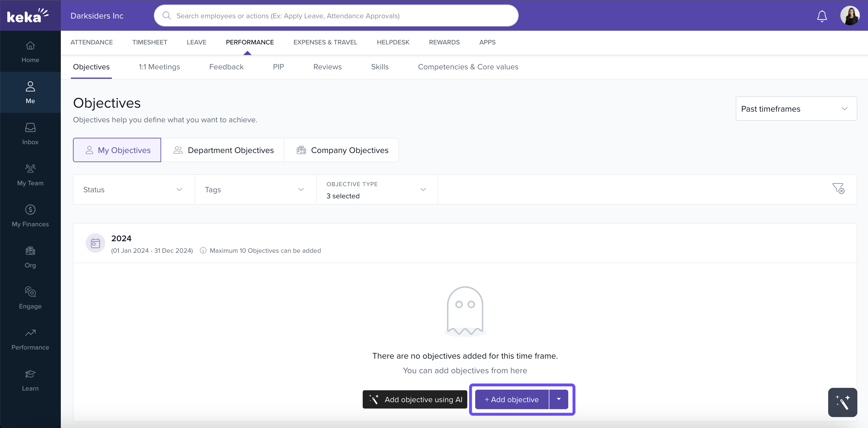868x428 pixels.
Task: Switch to Company Objectives view
Action: click(x=341, y=150)
